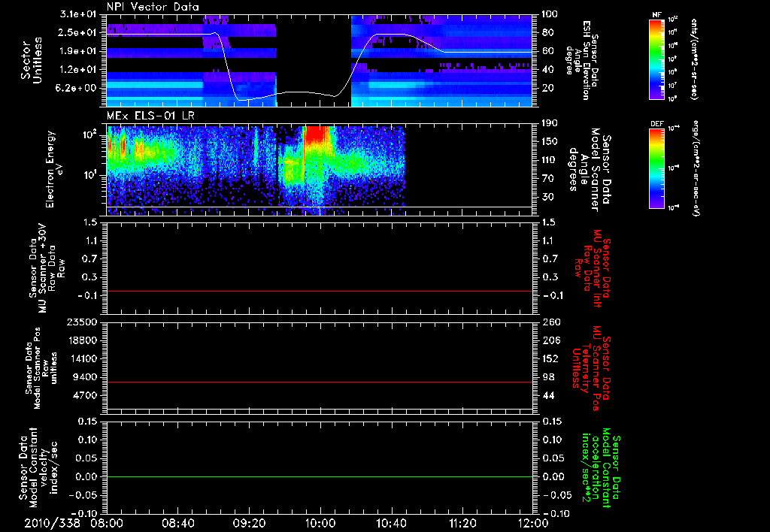770x532 pixels.
Task: Click the red high-intensity burst in ELS spectrogram
Action: (317, 135)
